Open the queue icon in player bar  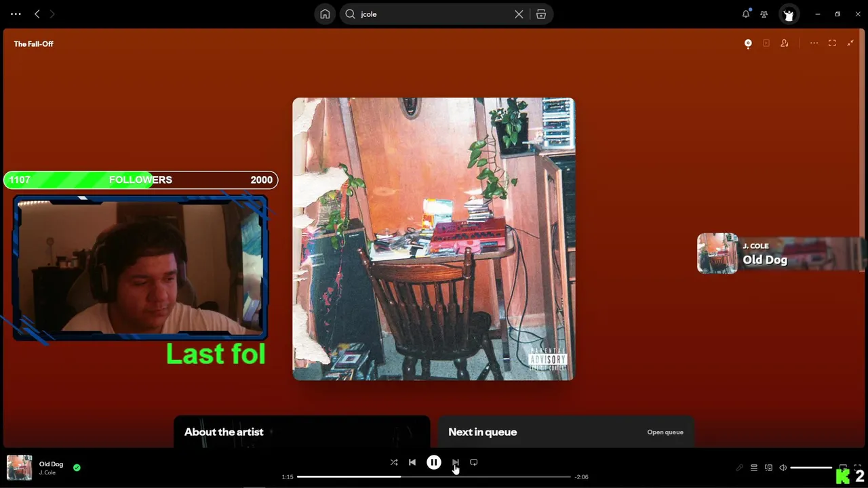click(754, 468)
